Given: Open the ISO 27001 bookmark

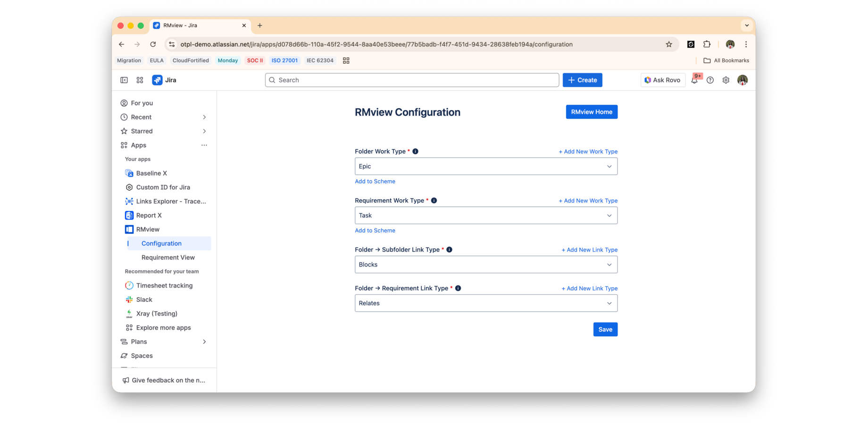Looking at the screenshot, I should tap(284, 60).
